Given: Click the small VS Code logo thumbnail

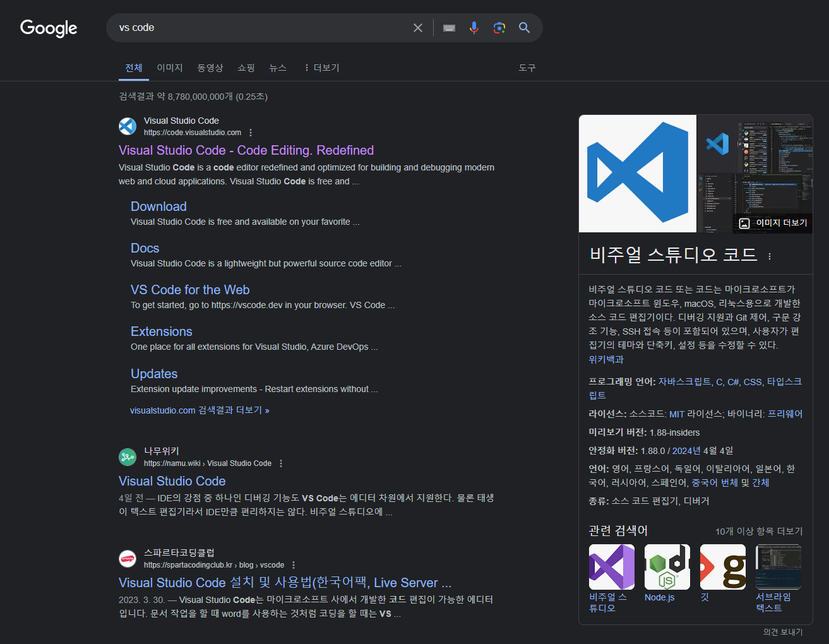Looking at the screenshot, I should [717, 144].
